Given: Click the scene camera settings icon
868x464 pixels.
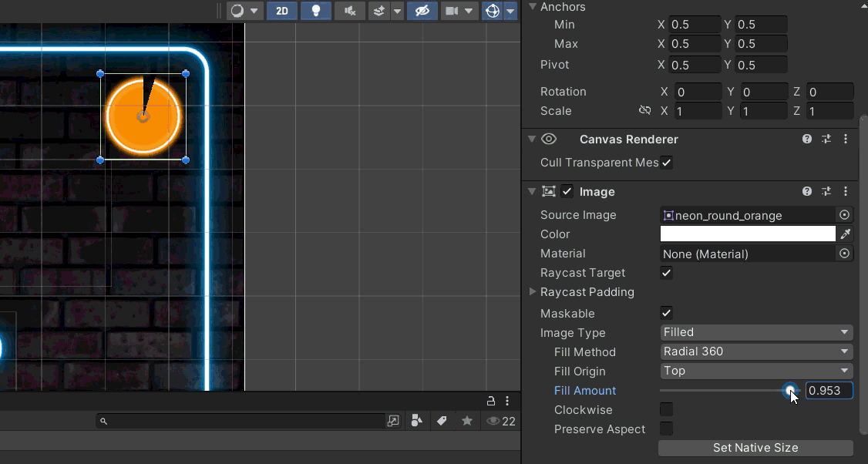Looking at the screenshot, I should (452, 11).
